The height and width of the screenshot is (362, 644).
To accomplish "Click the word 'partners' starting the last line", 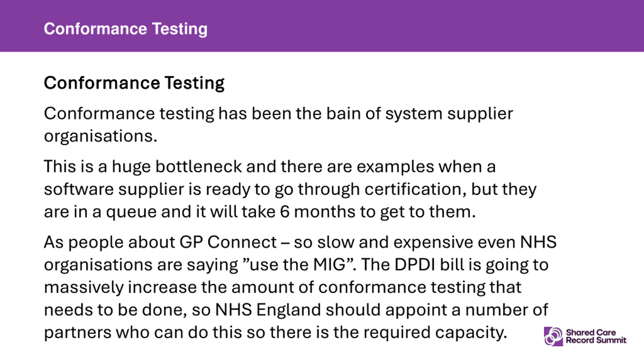I will (78, 333).
